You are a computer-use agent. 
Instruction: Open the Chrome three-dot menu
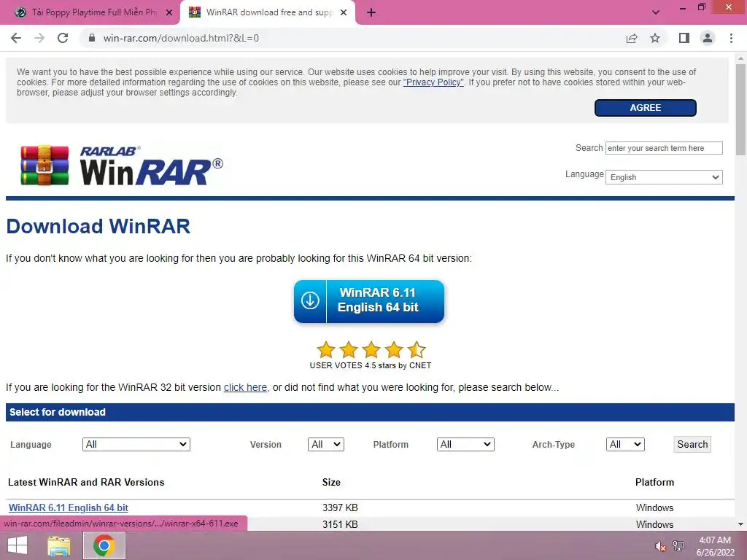(x=731, y=38)
